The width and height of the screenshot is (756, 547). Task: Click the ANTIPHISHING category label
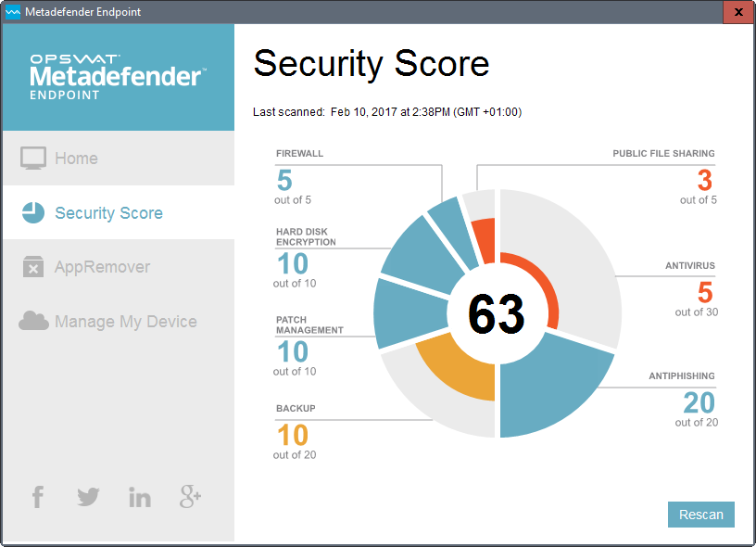682,376
